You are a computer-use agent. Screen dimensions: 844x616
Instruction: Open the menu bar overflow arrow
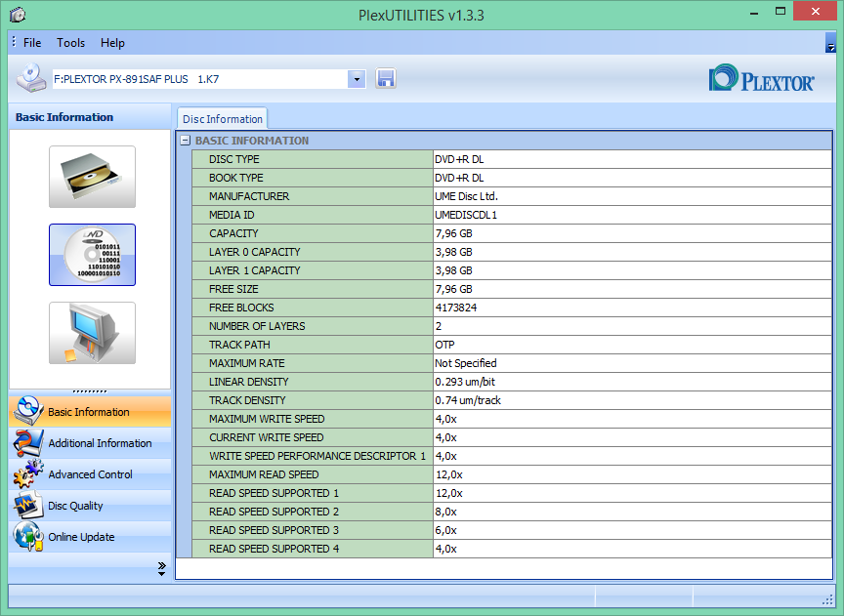830,43
